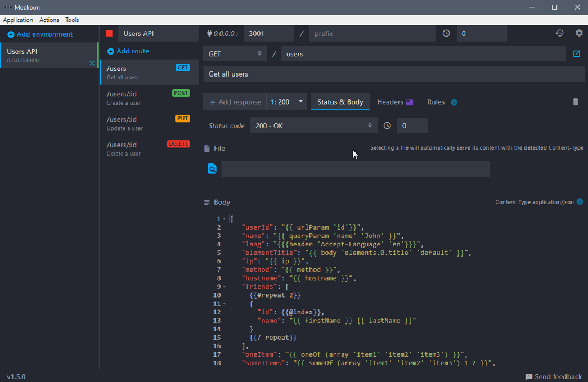
Task: Click the Body section lines icon
Action: (x=207, y=203)
